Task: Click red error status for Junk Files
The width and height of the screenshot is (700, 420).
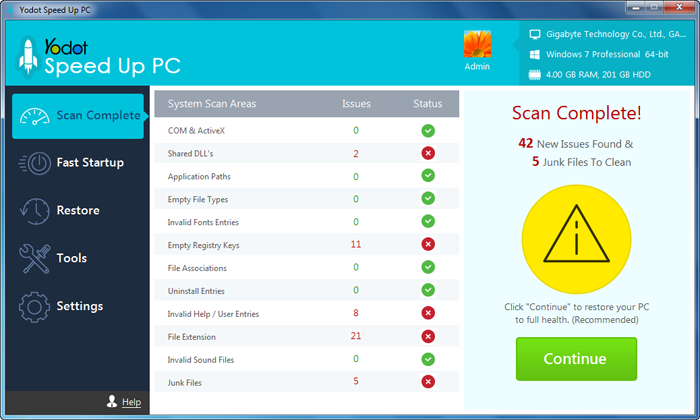Action: click(428, 381)
